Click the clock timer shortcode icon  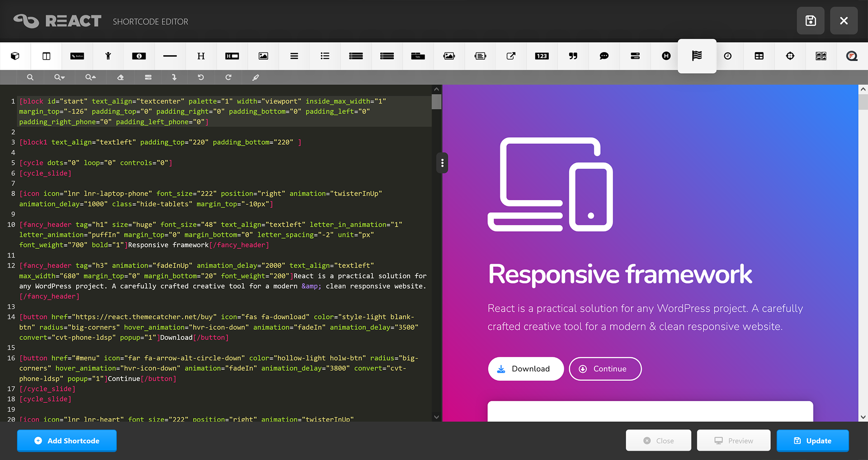click(x=728, y=56)
